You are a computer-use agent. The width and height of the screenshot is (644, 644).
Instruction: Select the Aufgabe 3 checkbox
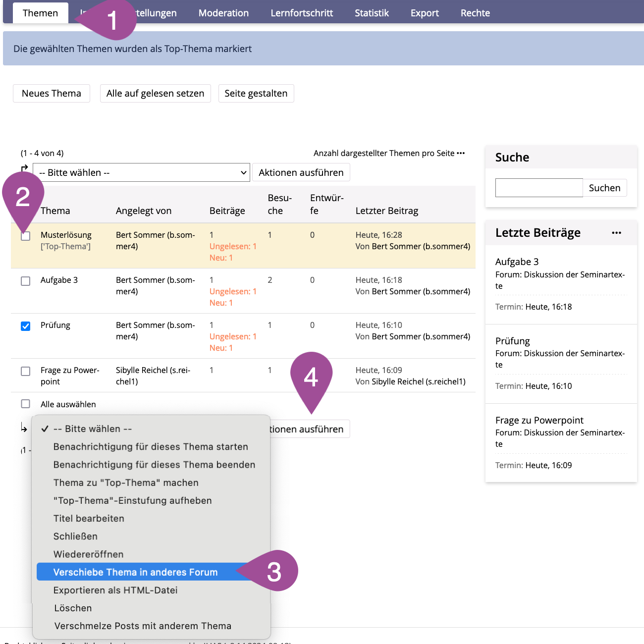click(26, 281)
